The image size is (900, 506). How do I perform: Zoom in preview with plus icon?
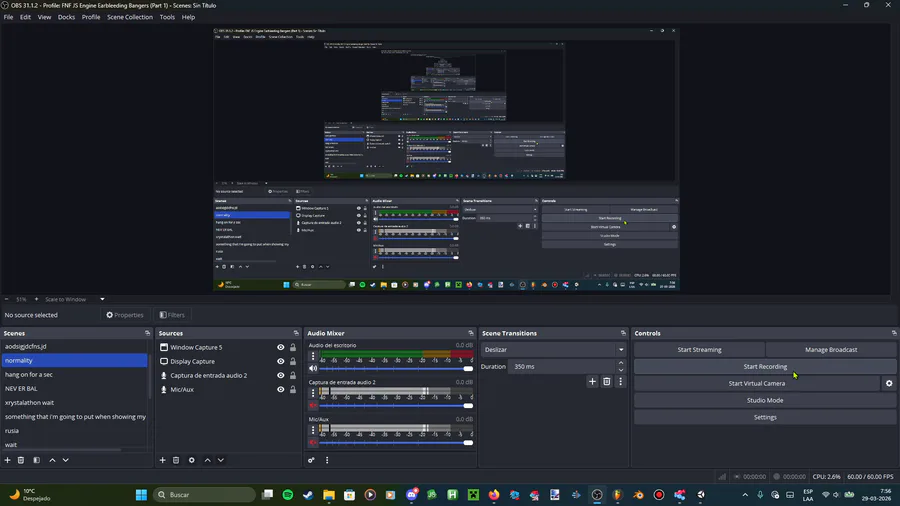36,299
